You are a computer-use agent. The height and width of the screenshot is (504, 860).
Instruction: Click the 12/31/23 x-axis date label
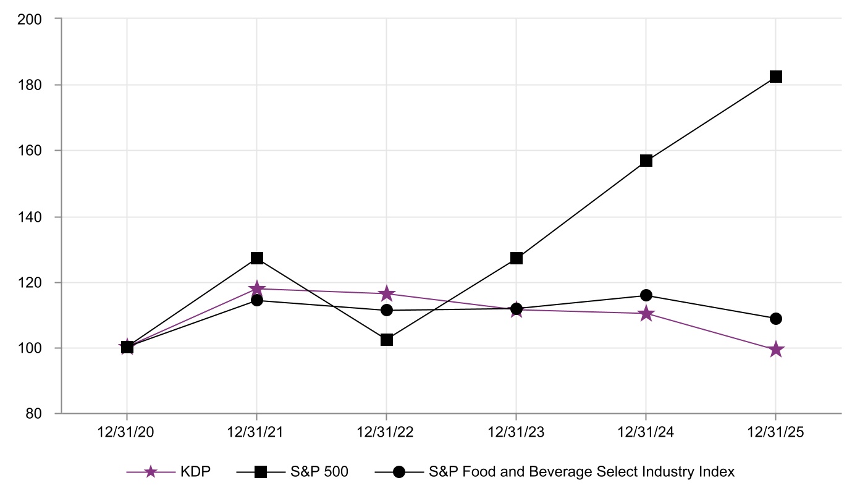[x=516, y=432]
